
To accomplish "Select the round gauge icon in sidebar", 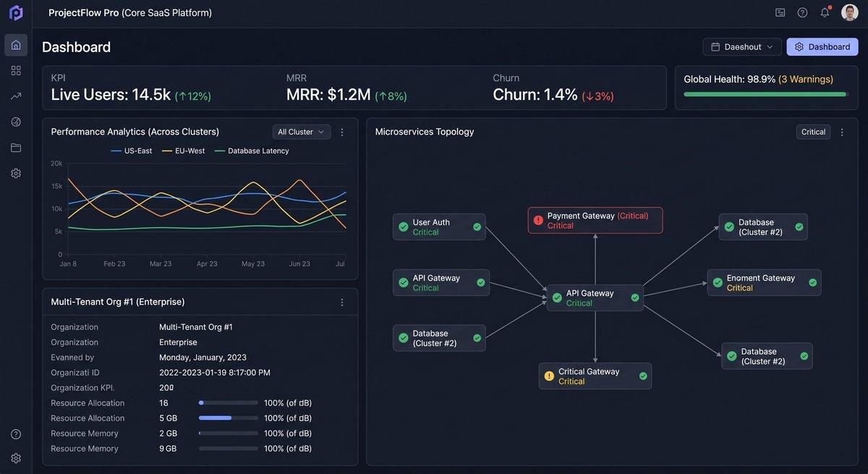I will [x=16, y=122].
